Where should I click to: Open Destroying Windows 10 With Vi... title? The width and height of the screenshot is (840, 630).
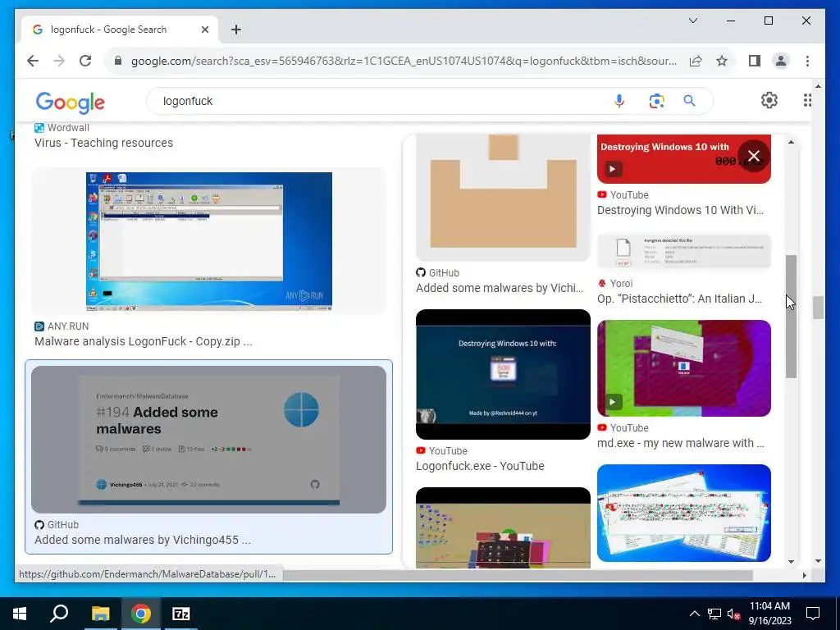coord(680,210)
